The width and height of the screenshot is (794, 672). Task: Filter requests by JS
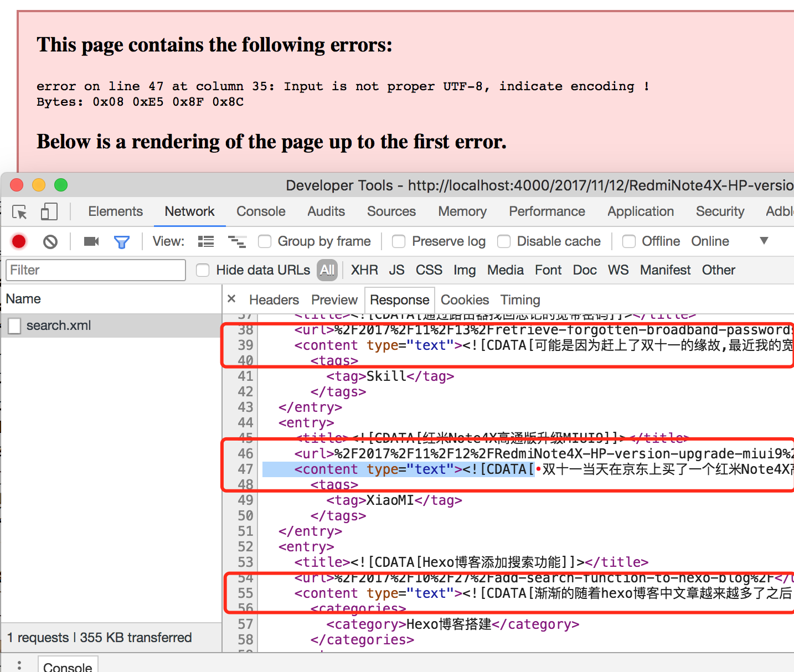coord(396,270)
